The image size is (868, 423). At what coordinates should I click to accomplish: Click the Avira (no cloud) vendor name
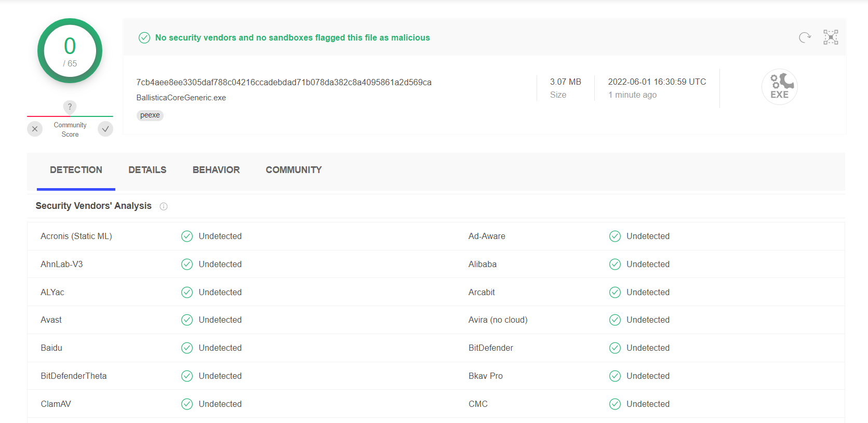pyautogui.click(x=498, y=320)
